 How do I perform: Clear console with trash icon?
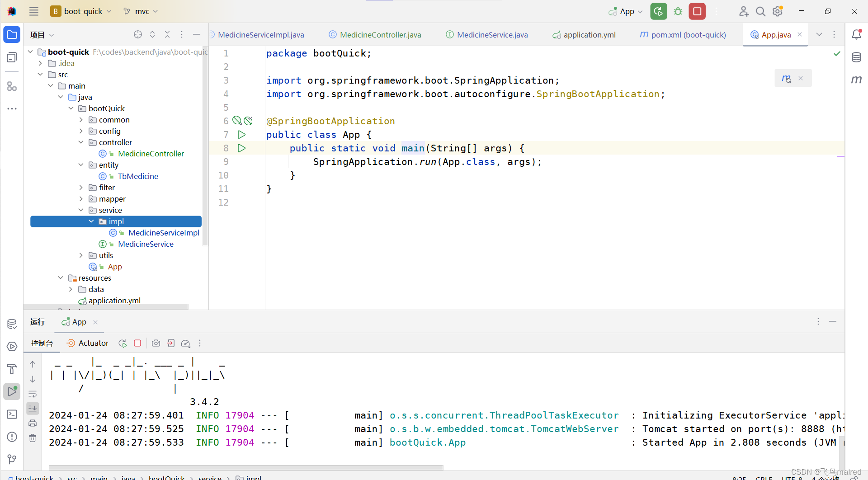[x=33, y=438]
